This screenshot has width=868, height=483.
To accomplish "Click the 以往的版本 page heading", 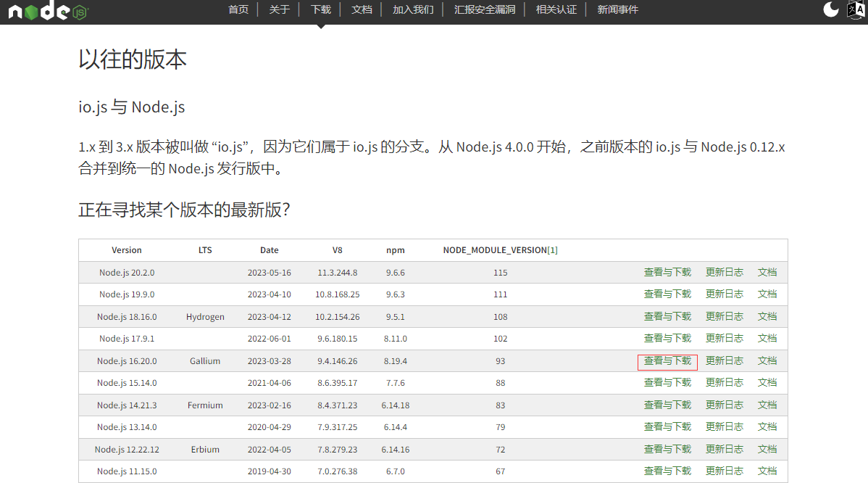I will (x=133, y=59).
